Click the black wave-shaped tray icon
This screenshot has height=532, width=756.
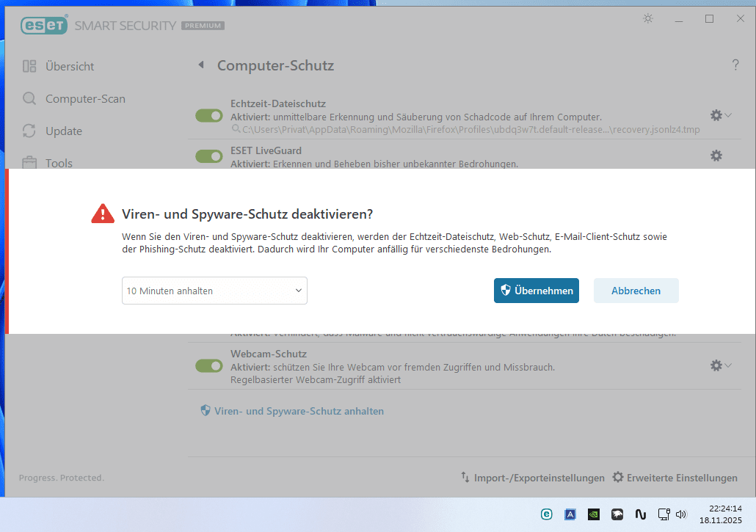point(640,514)
